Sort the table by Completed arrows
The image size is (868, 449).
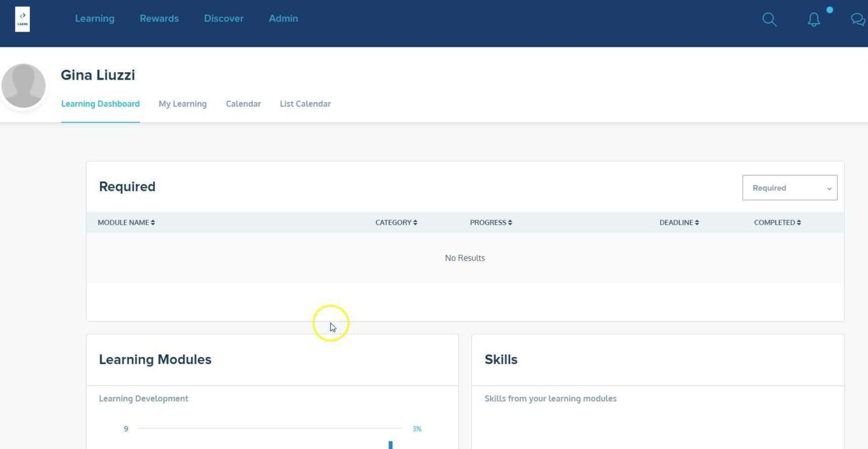[x=798, y=222]
